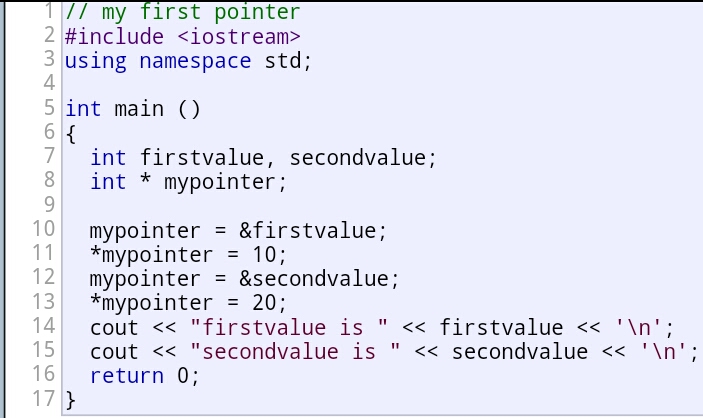Select the #include <iostream> line
The height and width of the screenshot is (418, 703).
click(x=182, y=37)
